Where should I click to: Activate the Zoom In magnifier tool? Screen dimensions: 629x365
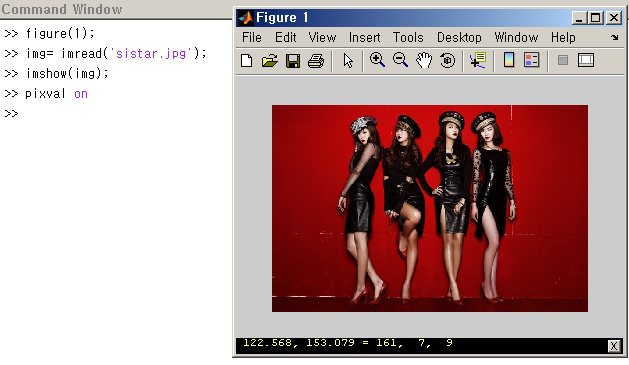tap(377, 60)
